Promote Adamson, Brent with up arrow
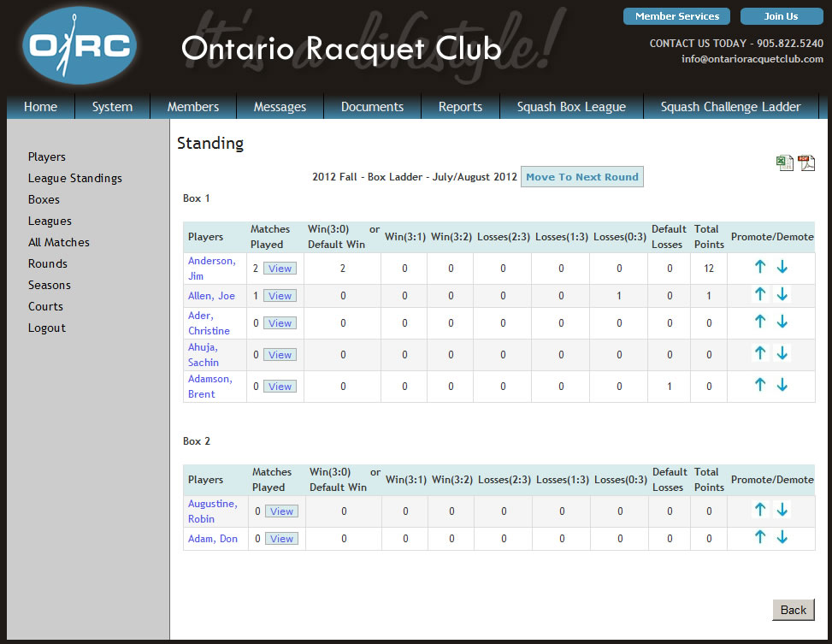The width and height of the screenshot is (832, 644). (x=760, y=386)
